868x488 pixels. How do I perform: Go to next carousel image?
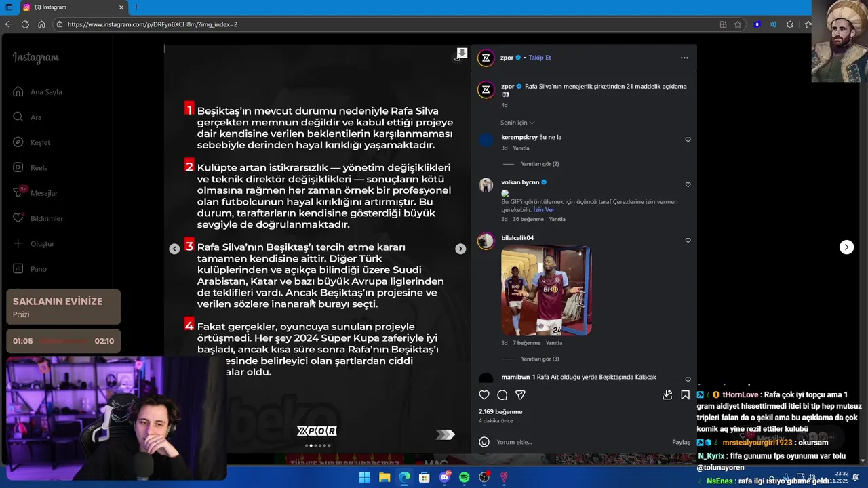pyautogui.click(x=460, y=249)
